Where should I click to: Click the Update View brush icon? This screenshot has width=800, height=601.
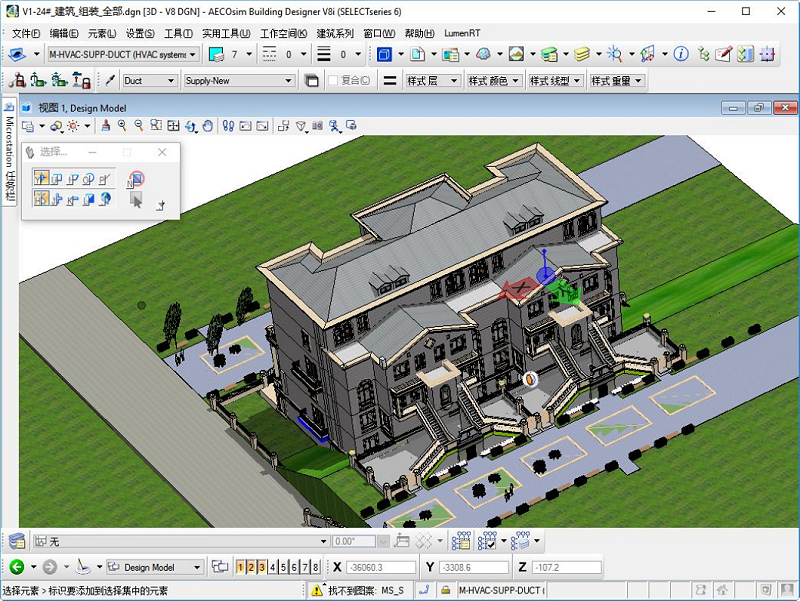pos(106,126)
